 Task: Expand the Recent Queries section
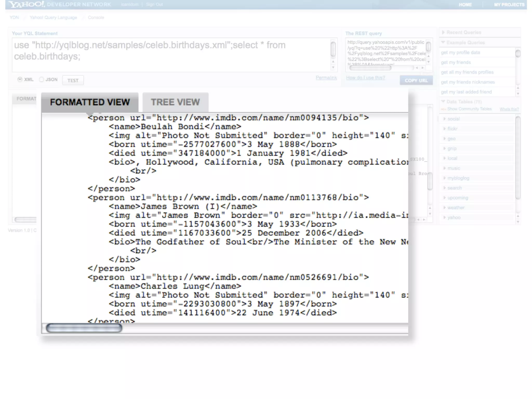pyautogui.click(x=464, y=32)
